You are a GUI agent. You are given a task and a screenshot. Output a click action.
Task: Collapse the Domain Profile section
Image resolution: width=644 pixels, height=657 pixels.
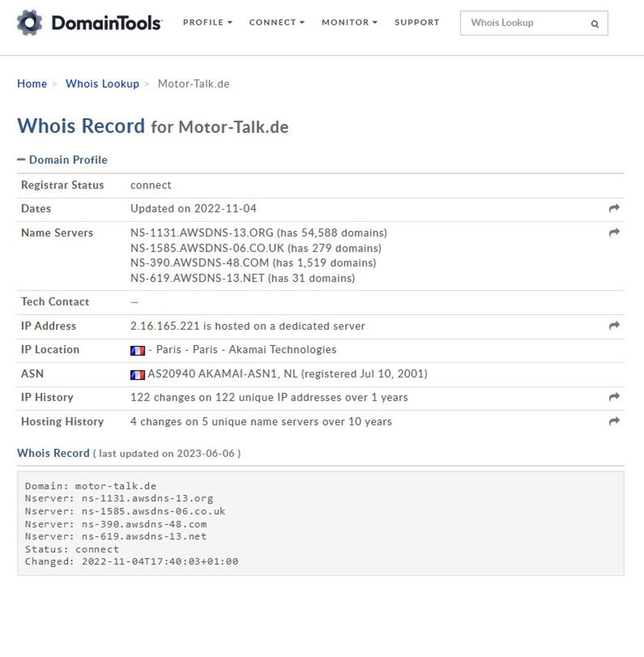click(62, 160)
